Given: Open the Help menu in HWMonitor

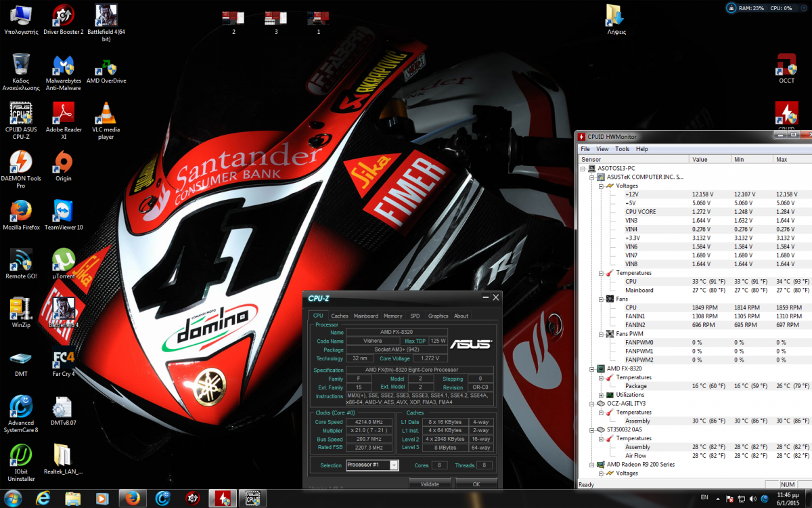Looking at the screenshot, I should coord(642,149).
